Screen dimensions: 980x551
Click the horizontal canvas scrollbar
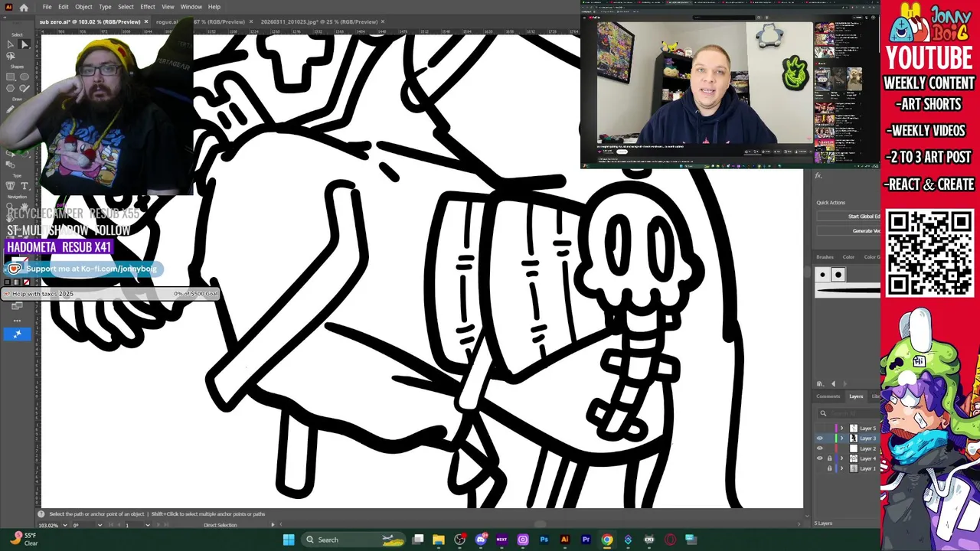click(540, 525)
